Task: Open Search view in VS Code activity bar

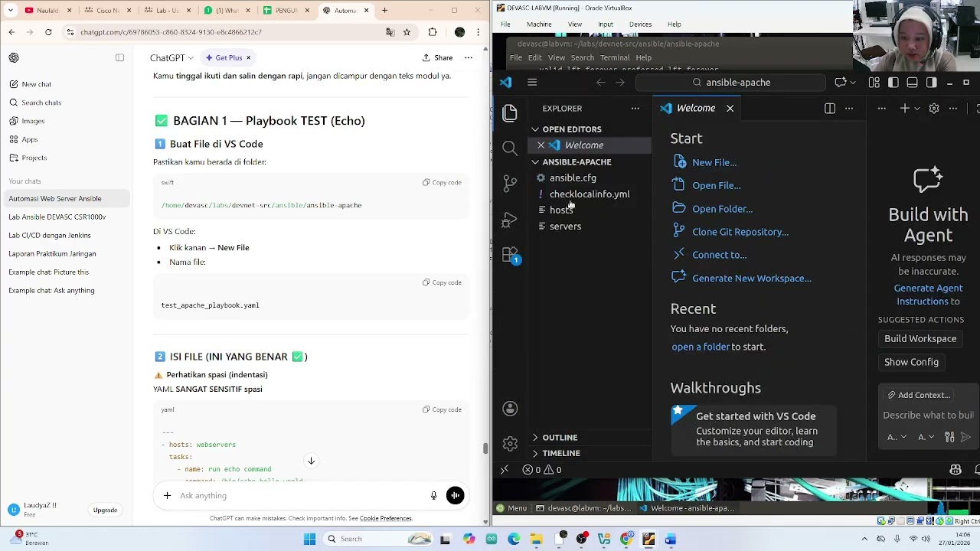Action: pyautogui.click(x=510, y=148)
